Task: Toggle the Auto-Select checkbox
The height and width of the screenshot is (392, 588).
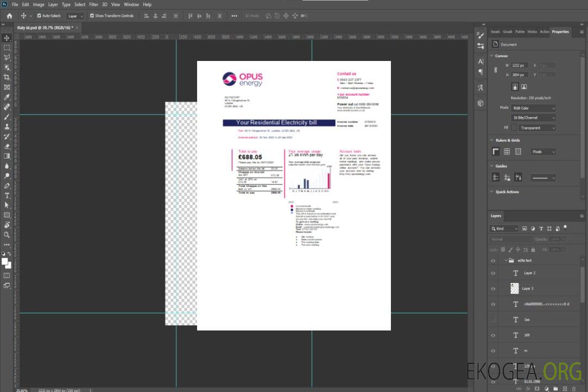Action: tap(38, 16)
